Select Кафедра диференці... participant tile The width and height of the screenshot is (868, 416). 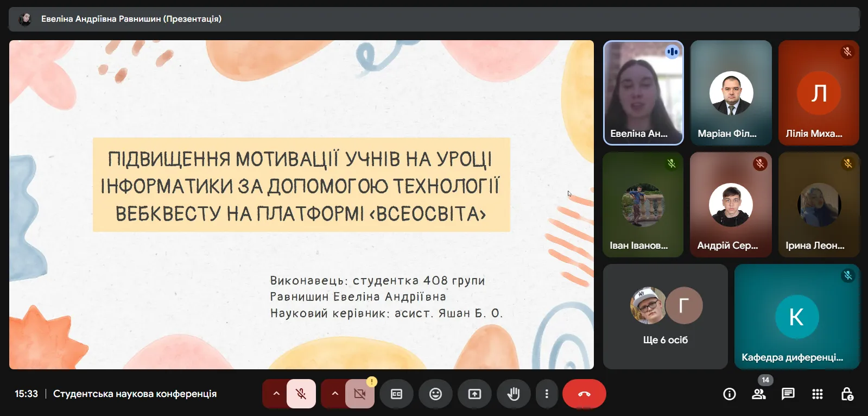pos(797,317)
